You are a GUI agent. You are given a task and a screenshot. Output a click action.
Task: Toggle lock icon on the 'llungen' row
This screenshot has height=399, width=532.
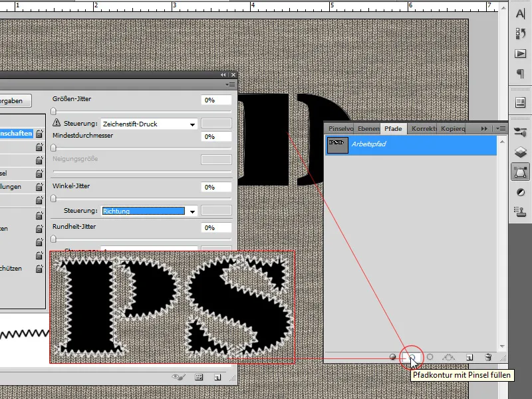coord(39,187)
